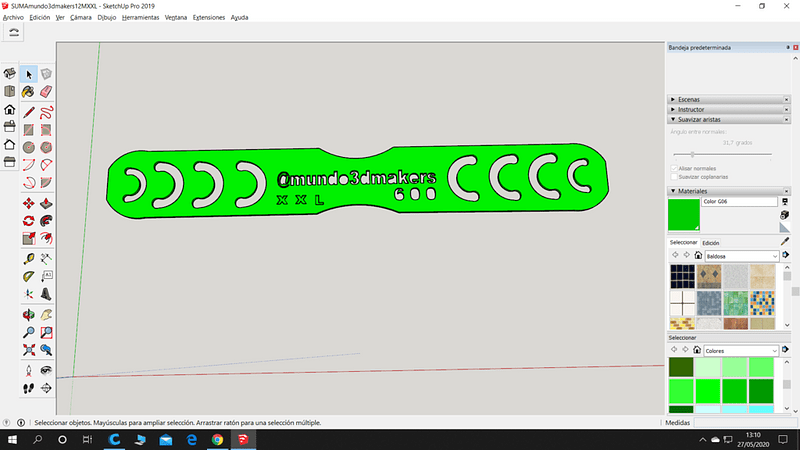Select the Move tool with red arrows

29,204
